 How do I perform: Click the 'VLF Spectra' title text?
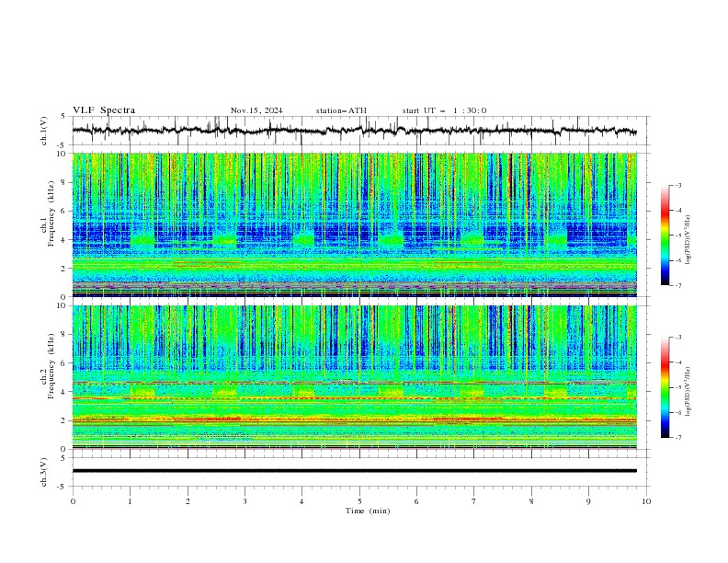click(x=104, y=110)
